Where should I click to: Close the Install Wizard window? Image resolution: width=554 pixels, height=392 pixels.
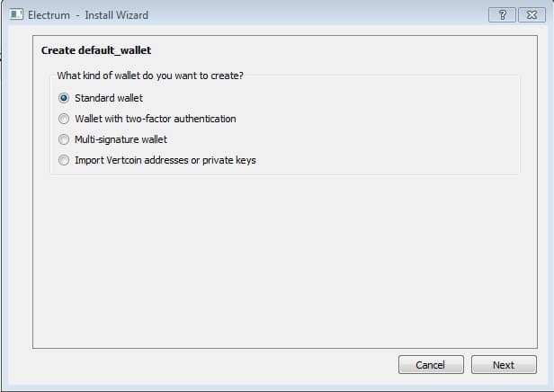click(x=532, y=14)
